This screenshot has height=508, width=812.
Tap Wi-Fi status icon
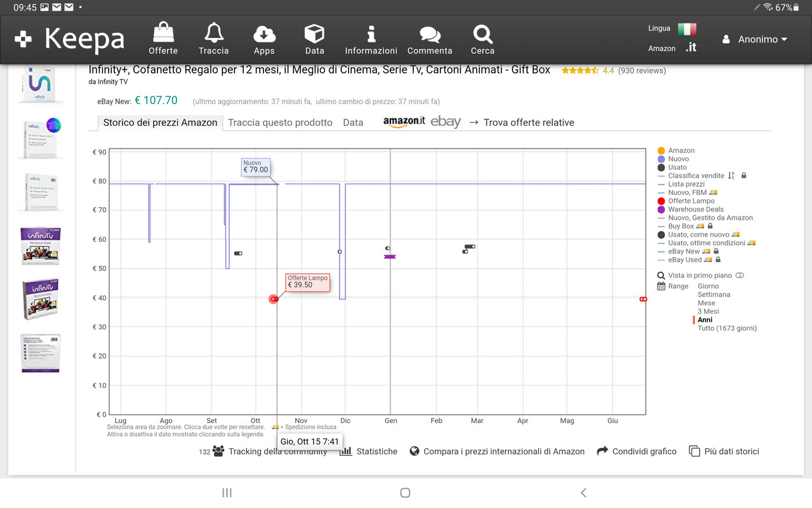coord(768,8)
